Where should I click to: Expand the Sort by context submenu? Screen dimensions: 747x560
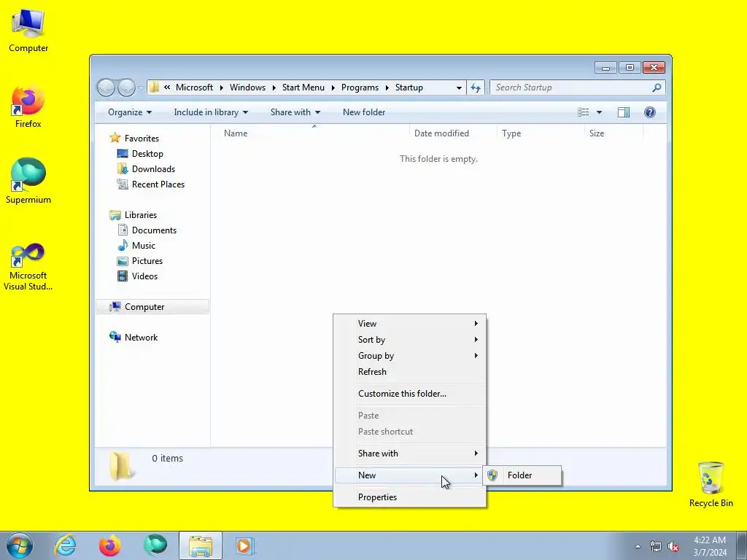(x=410, y=340)
